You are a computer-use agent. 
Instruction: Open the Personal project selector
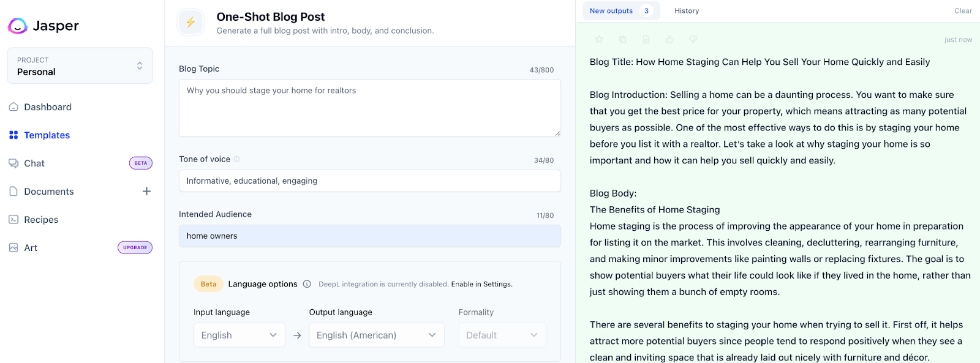click(80, 66)
